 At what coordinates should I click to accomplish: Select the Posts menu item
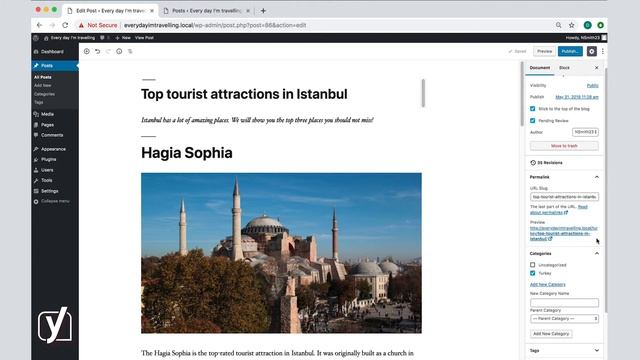tap(55, 66)
